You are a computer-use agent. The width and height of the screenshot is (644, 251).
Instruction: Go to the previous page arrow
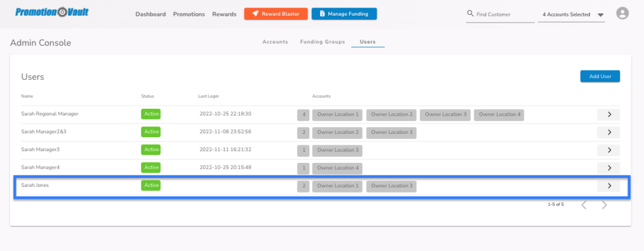(584, 204)
